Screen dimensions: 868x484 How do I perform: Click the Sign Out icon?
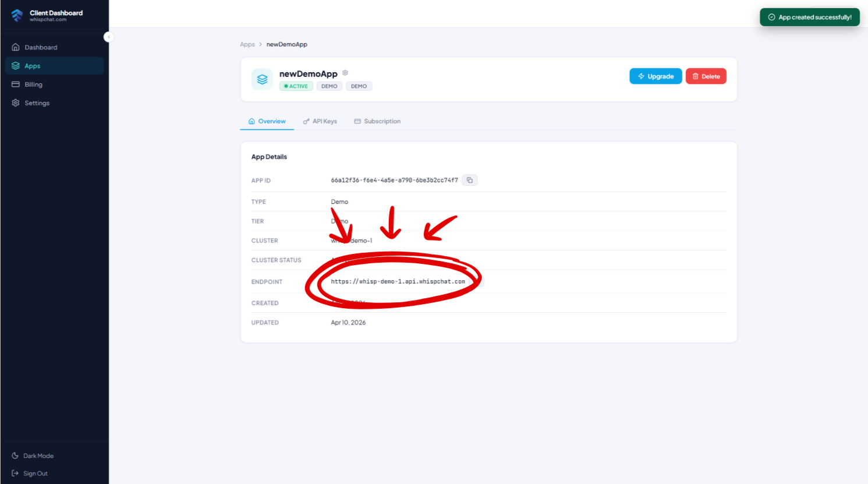pos(15,473)
